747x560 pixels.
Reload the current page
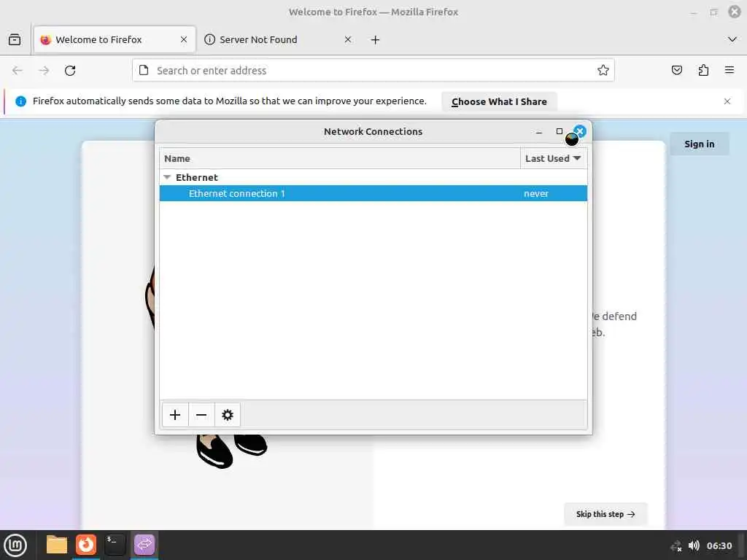[70, 71]
